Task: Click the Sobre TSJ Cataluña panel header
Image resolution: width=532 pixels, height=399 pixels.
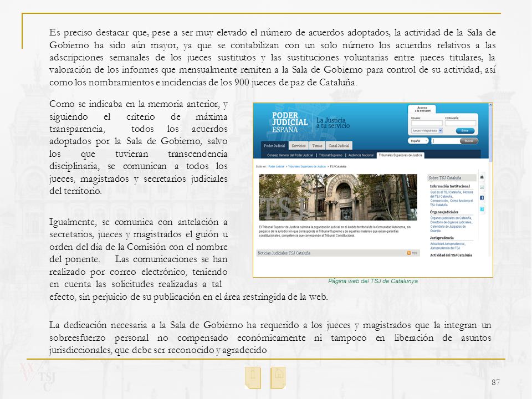Action: point(452,177)
